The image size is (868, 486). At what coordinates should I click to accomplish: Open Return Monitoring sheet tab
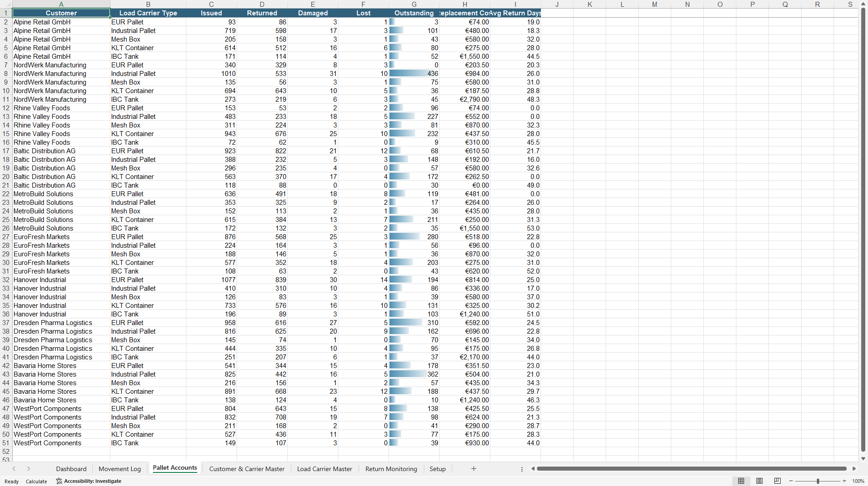(391, 469)
